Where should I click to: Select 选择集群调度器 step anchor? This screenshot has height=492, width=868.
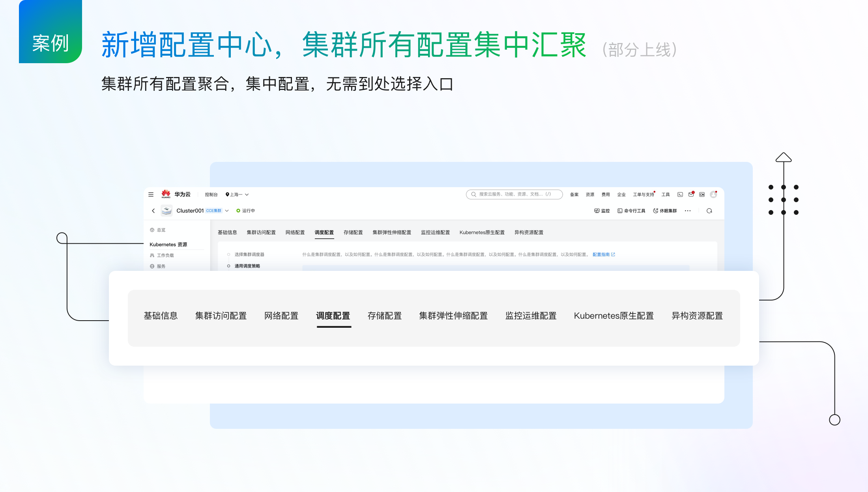249,254
